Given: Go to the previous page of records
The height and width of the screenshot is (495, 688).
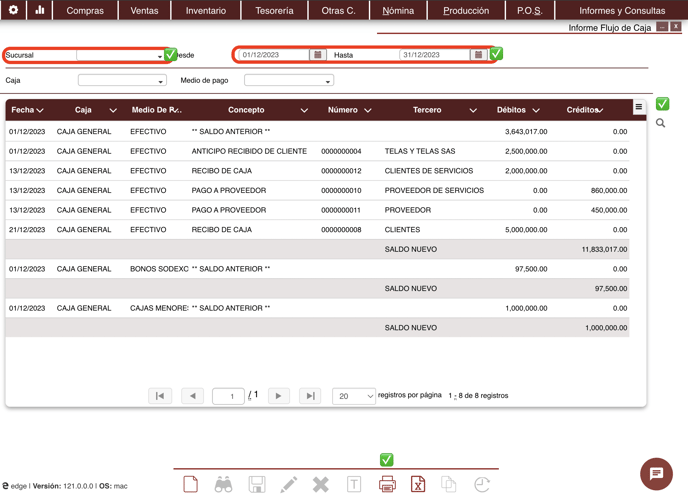Looking at the screenshot, I should 193,396.
